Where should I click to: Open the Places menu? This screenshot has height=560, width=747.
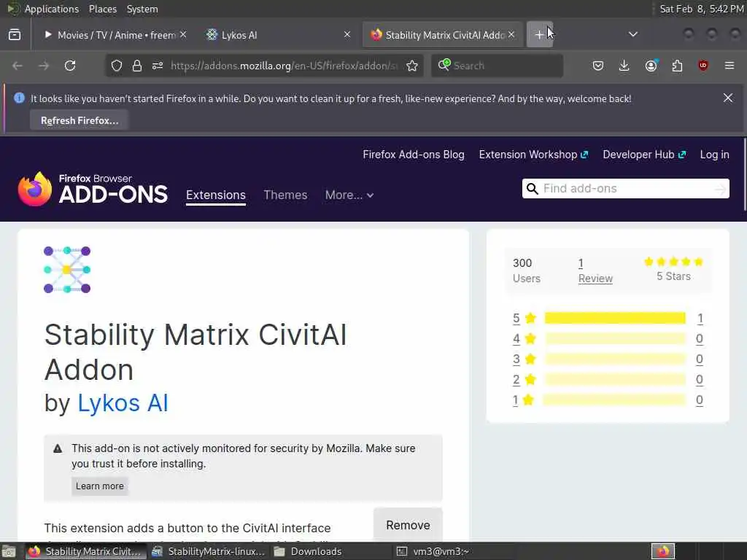pos(102,9)
